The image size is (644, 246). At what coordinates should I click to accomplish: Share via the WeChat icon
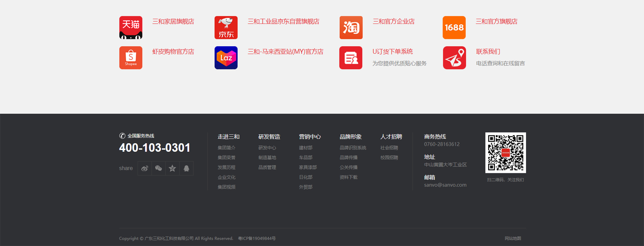pos(159,168)
